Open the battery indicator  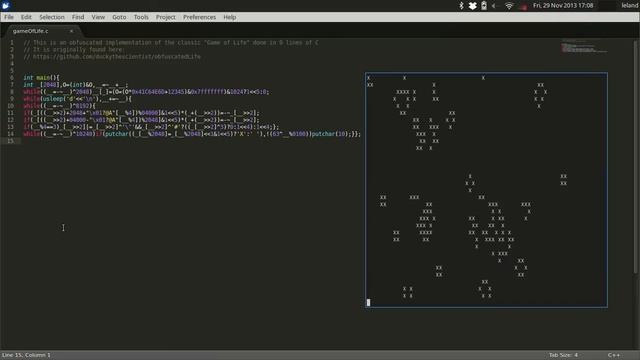pos(484,6)
